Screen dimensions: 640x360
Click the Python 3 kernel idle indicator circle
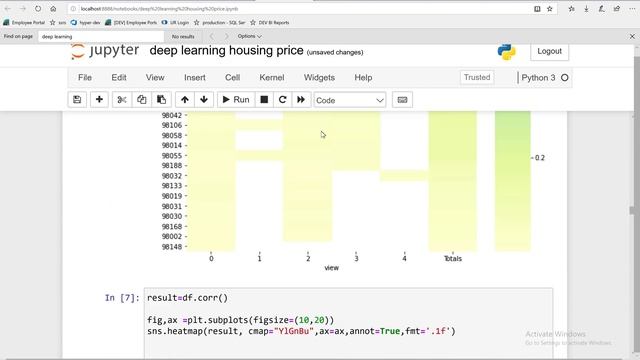[x=564, y=78]
